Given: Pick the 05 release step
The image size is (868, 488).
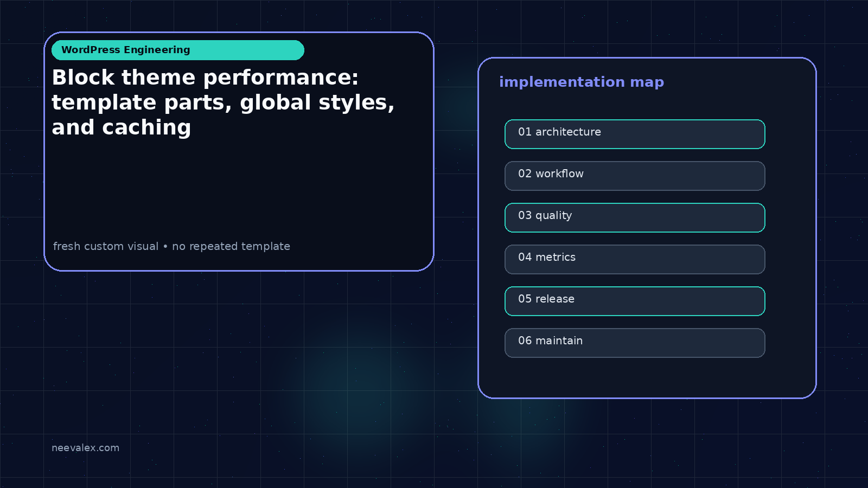Looking at the screenshot, I should click(635, 301).
